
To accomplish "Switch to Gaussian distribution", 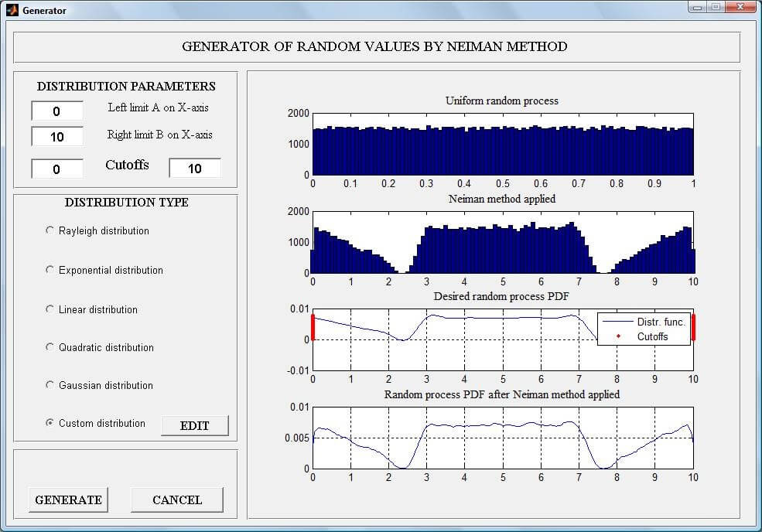I will (51, 385).
